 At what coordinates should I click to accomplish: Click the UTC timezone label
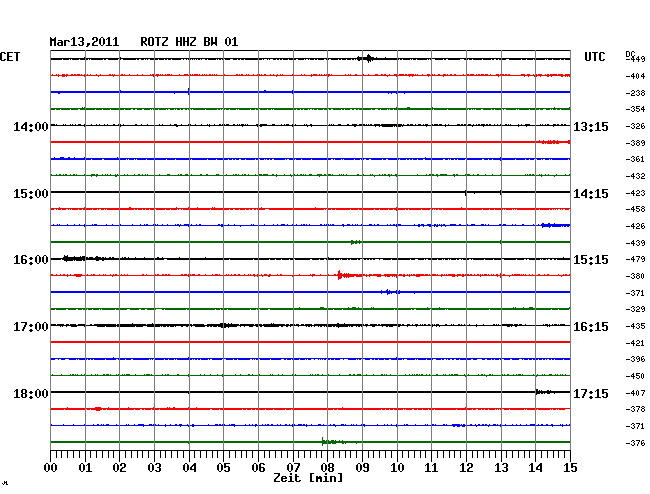point(594,57)
